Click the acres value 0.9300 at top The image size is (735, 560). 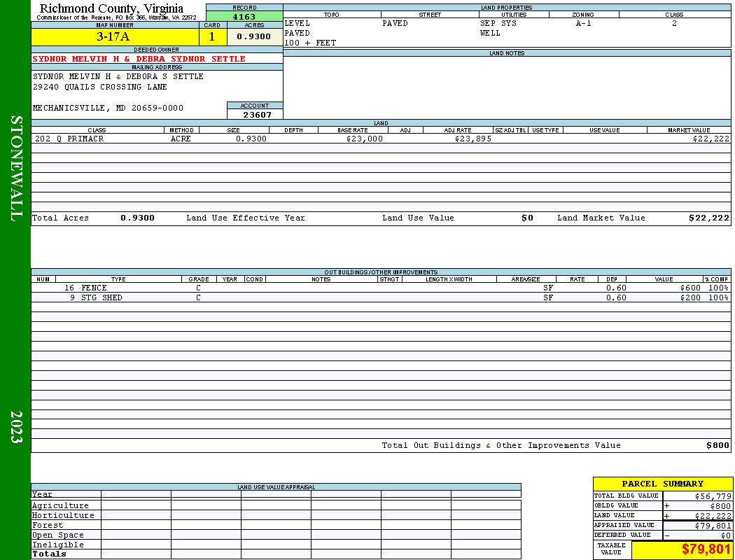[253, 36]
